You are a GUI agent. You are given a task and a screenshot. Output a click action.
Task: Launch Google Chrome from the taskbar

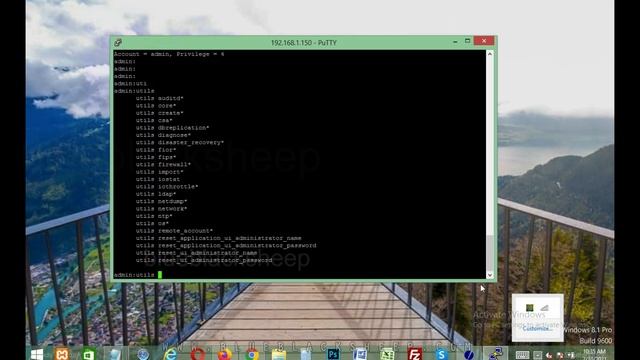(x=252, y=354)
